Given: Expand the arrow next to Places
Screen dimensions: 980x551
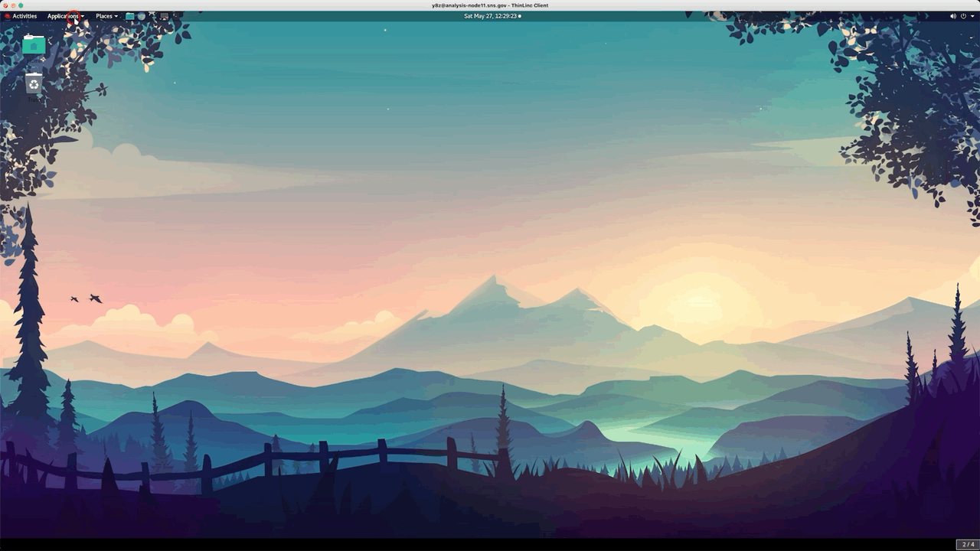Looking at the screenshot, I should [x=116, y=16].
